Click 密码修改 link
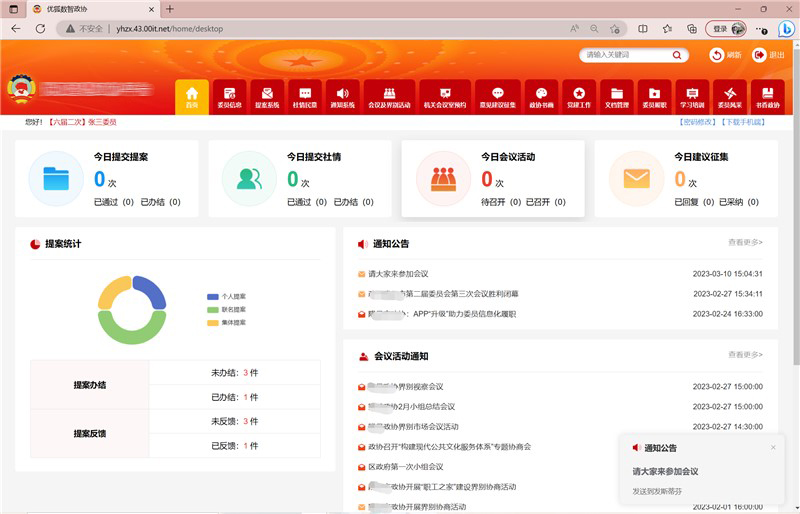 pos(698,122)
